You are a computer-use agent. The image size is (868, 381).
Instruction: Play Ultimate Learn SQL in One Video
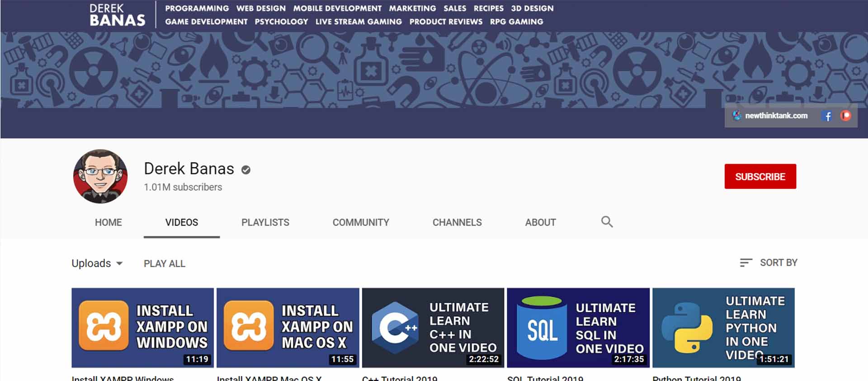click(x=578, y=328)
